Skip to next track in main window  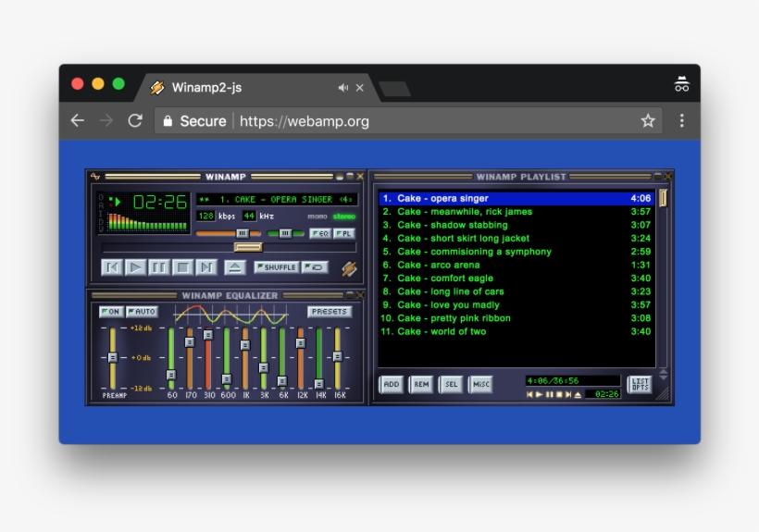pos(206,267)
